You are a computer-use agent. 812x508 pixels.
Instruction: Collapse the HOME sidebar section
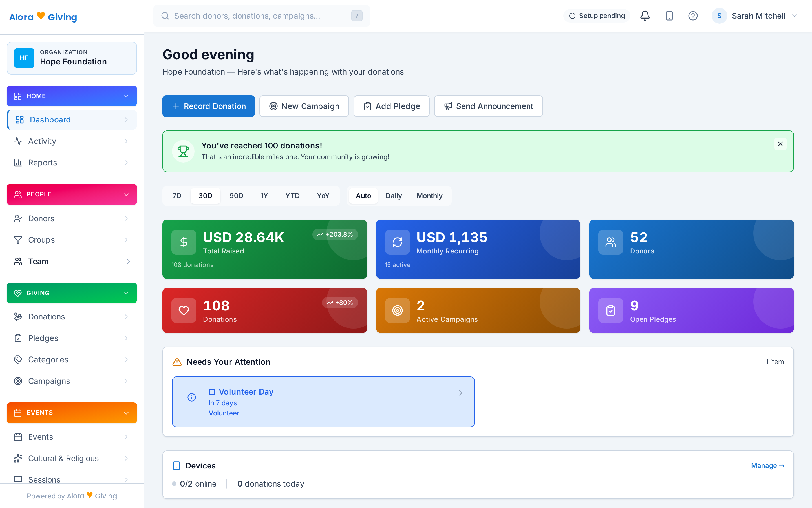[x=72, y=96]
